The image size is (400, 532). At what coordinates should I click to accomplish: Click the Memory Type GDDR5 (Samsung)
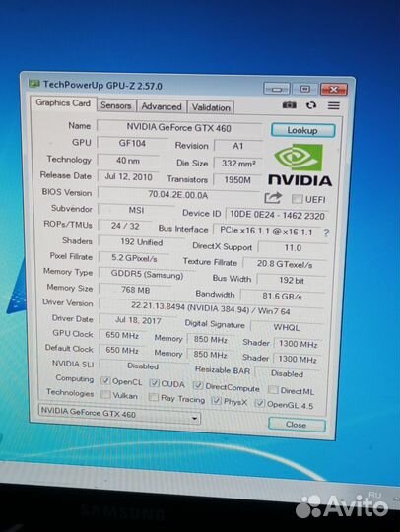pyautogui.click(x=147, y=274)
